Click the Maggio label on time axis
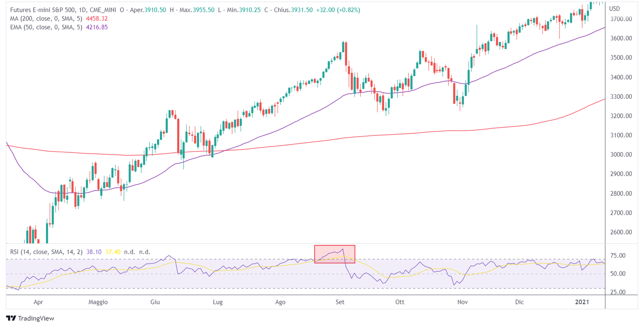Image resolution: width=644 pixels, height=326 pixels. click(98, 302)
